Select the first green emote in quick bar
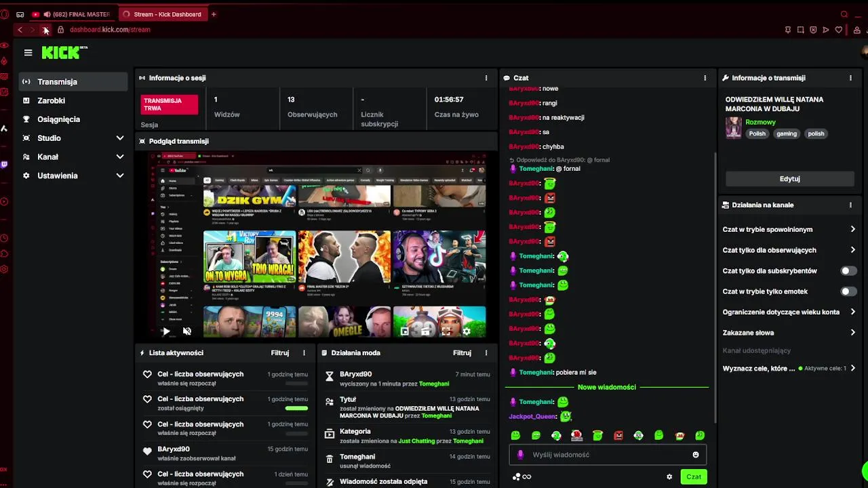The height and width of the screenshot is (488, 868). (515, 435)
